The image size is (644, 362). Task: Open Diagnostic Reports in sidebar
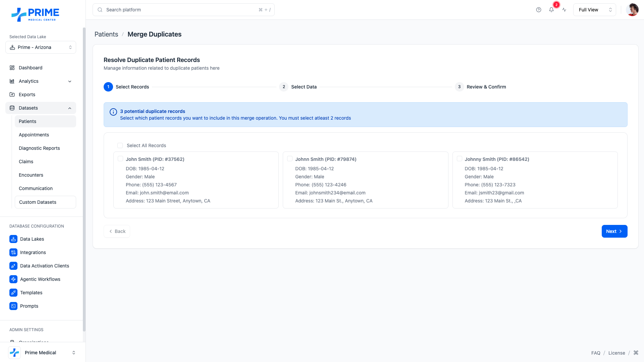coord(39,148)
